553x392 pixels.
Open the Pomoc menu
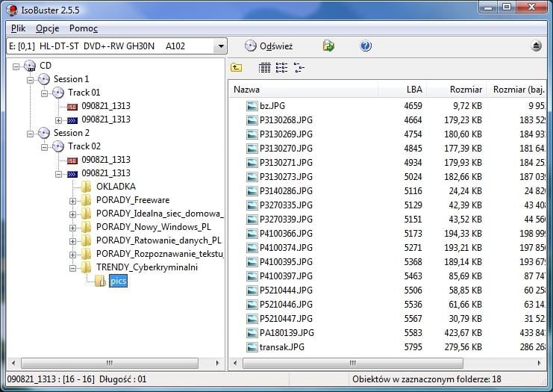pyautogui.click(x=84, y=28)
